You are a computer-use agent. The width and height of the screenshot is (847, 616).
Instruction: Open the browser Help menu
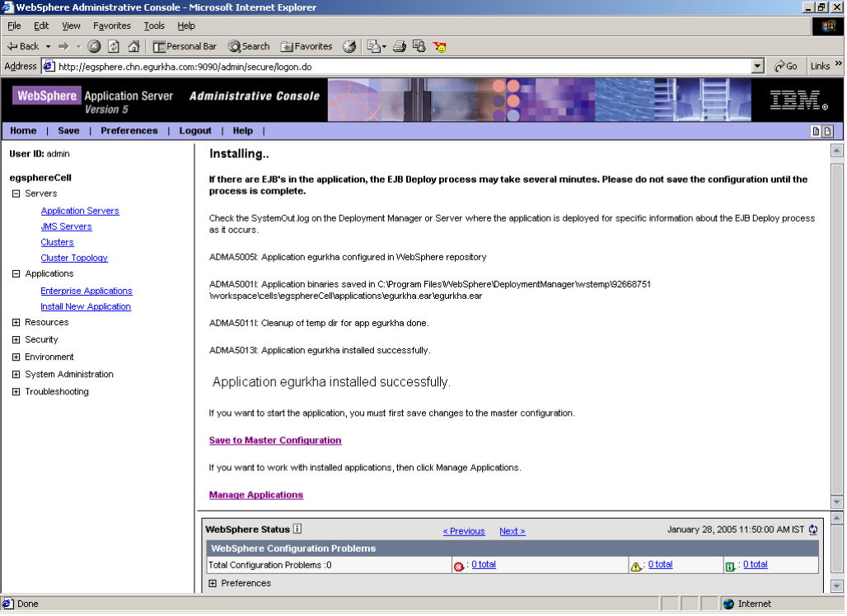tap(186, 26)
